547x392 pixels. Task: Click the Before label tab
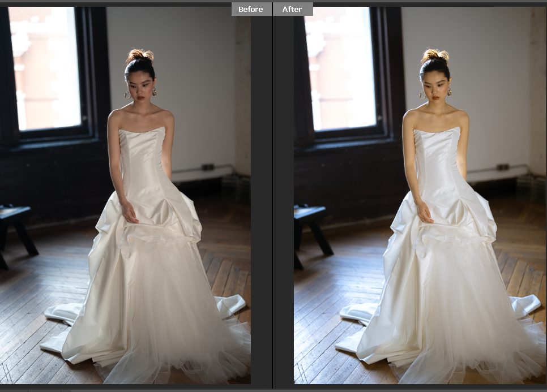pyautogui.click(x=250, y=9)
